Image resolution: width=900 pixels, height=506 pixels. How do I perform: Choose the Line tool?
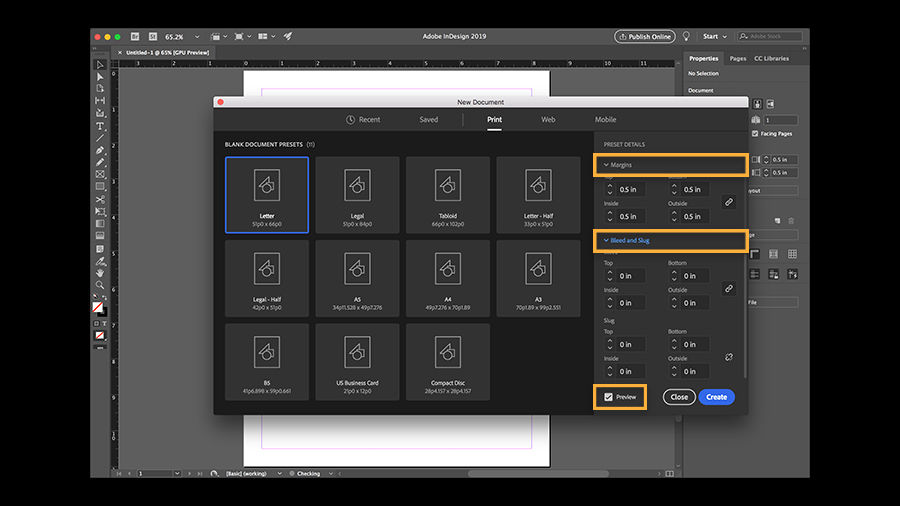[100, 138]
